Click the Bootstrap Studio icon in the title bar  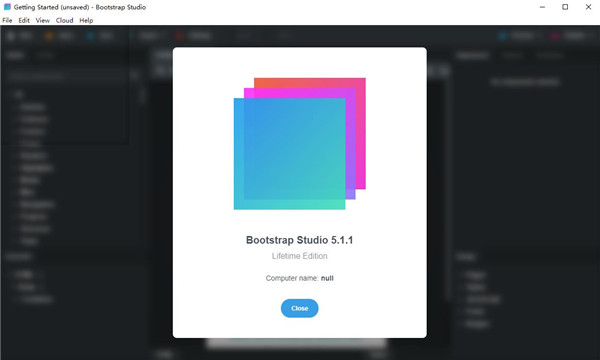pyautogui.click(x=7, y=7)
